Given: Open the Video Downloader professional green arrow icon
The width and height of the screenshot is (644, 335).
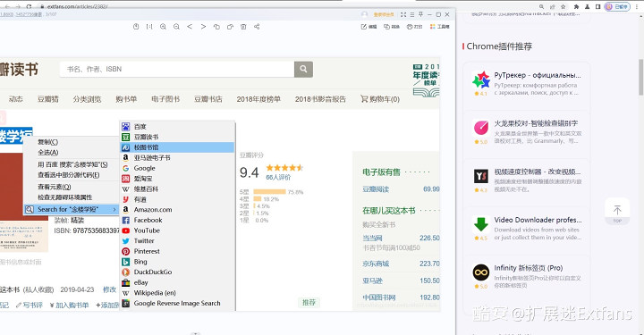Looking at the screenshot, I should point(481,224).
